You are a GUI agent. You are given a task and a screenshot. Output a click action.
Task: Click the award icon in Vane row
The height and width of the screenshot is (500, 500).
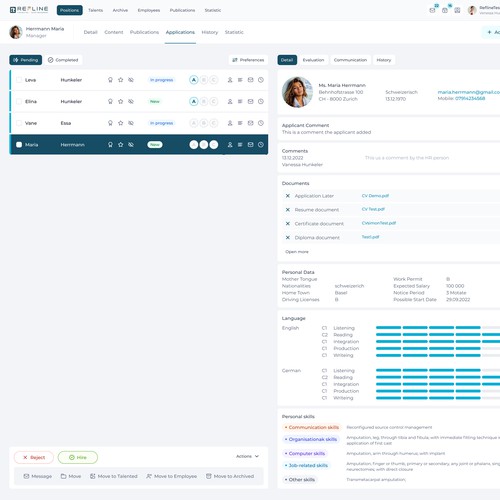(x=110, y=123)
